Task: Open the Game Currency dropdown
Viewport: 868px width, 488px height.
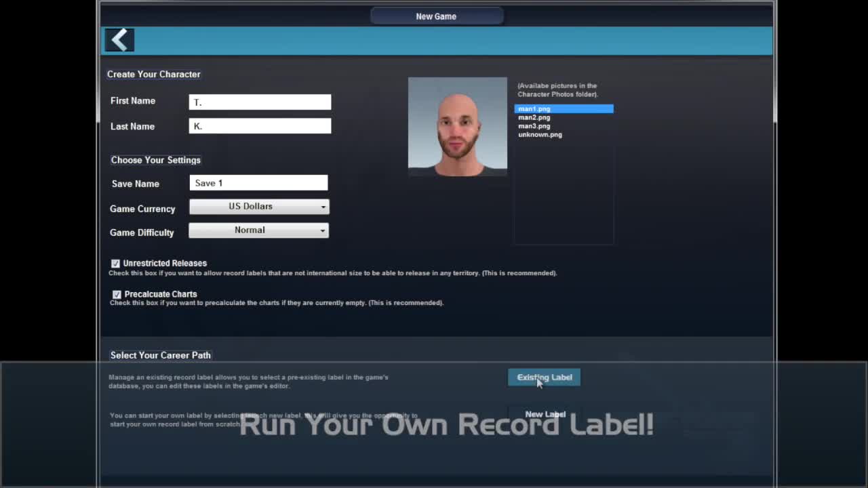Action: point(258,207)
